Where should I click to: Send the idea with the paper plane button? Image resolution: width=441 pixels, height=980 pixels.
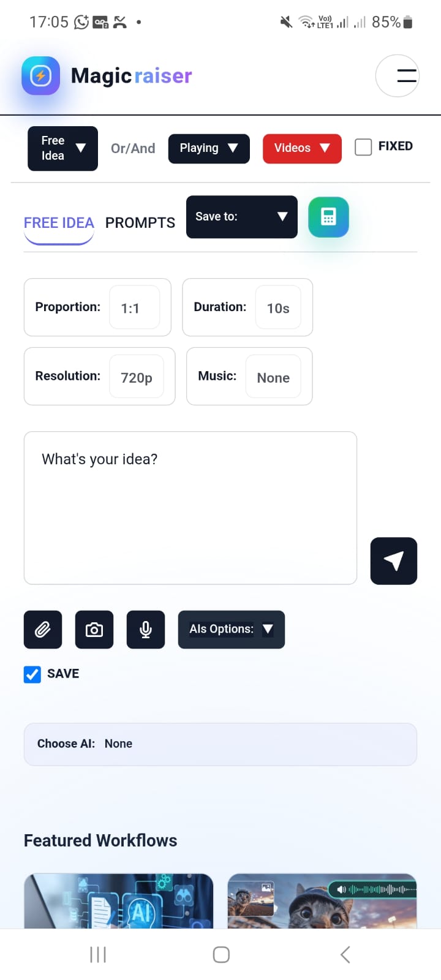[x=394, y=561]
